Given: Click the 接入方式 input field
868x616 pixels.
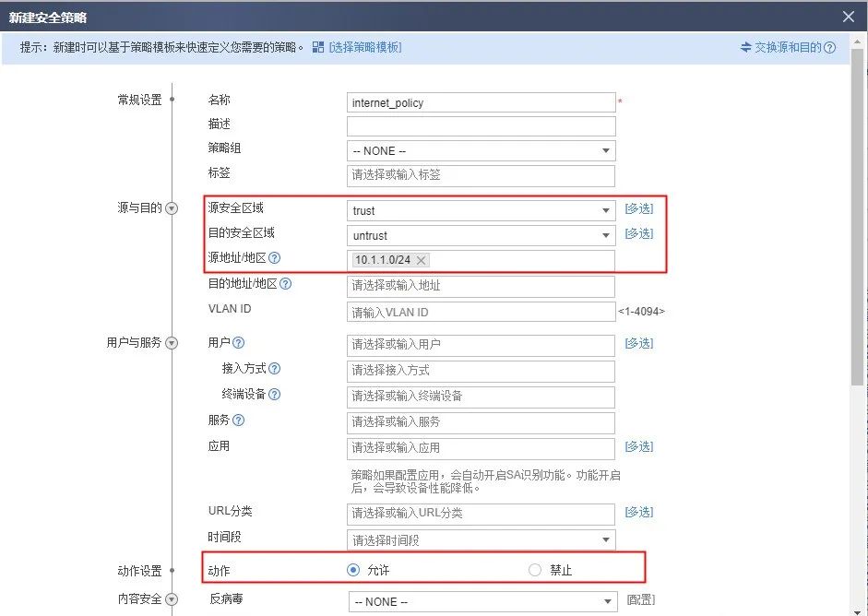Looking at the screenshot, I should click(x=482, y=372).
